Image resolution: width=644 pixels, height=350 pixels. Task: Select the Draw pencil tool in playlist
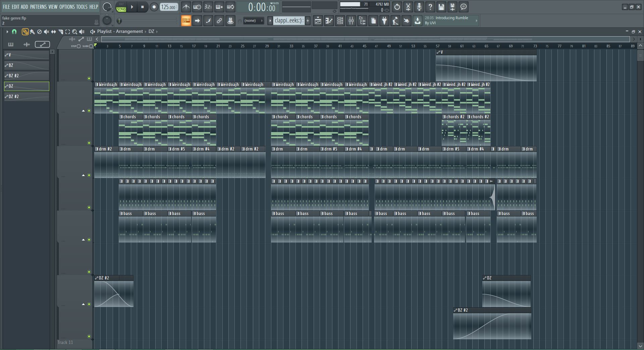pos(25,32)
